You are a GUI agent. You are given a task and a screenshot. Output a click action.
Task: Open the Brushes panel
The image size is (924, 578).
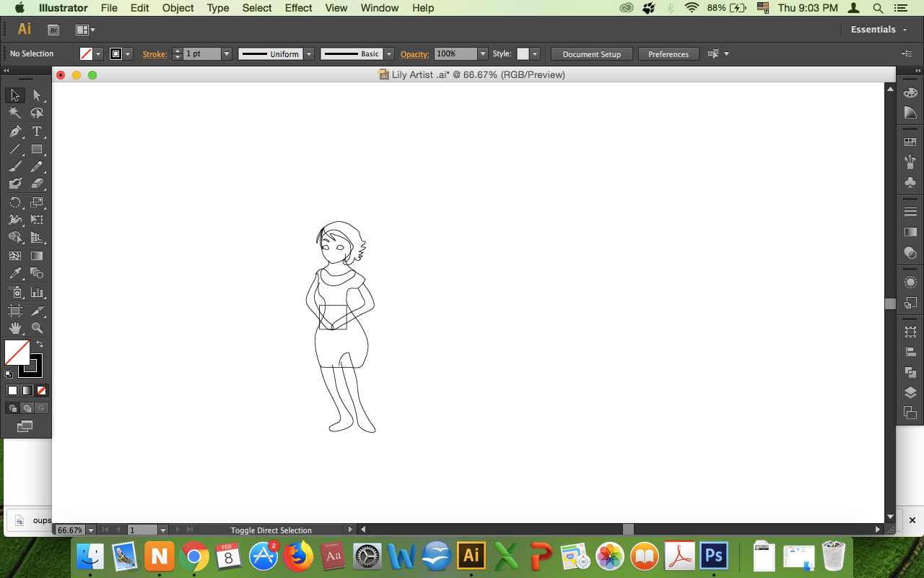pos(910,162)
